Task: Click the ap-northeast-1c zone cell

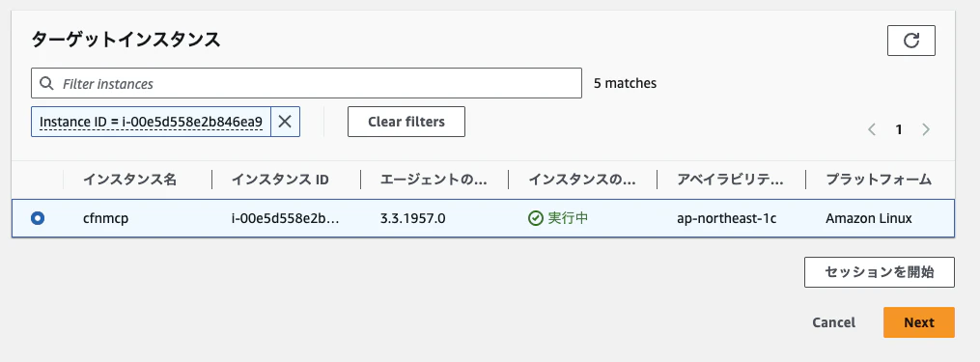Action: [727, 219]
